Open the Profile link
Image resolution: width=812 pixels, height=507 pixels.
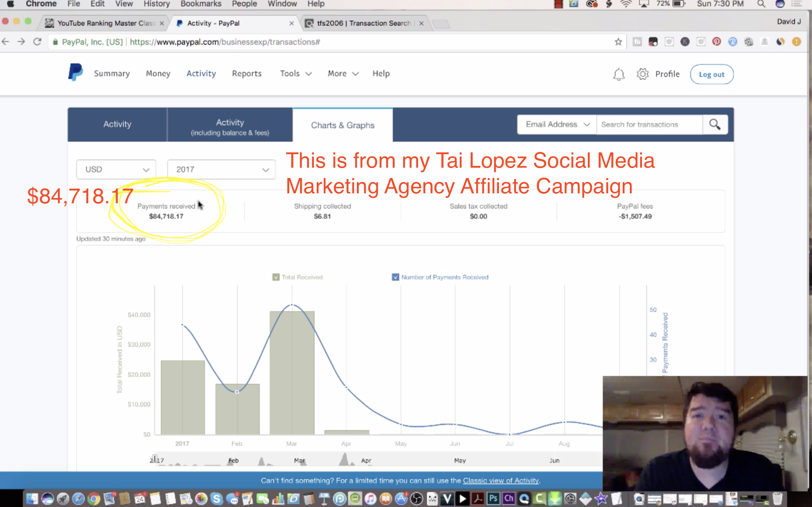point(667,74)
